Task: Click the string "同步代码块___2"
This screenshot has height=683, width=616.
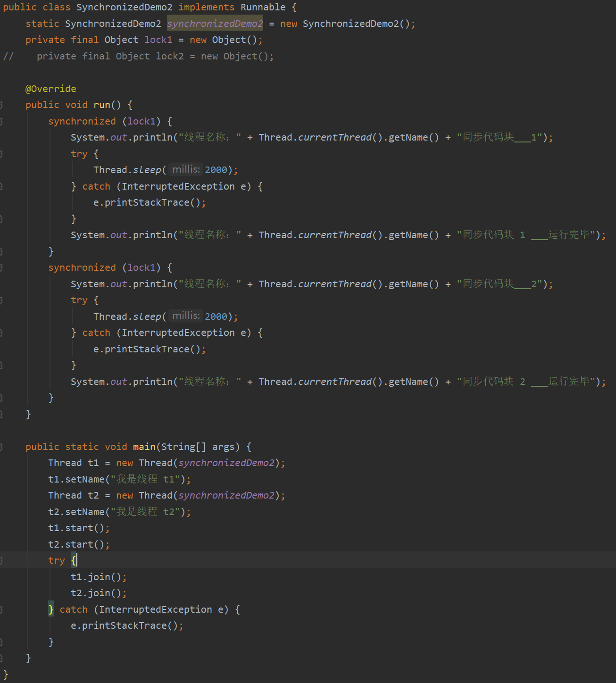Action: point(499,284)
